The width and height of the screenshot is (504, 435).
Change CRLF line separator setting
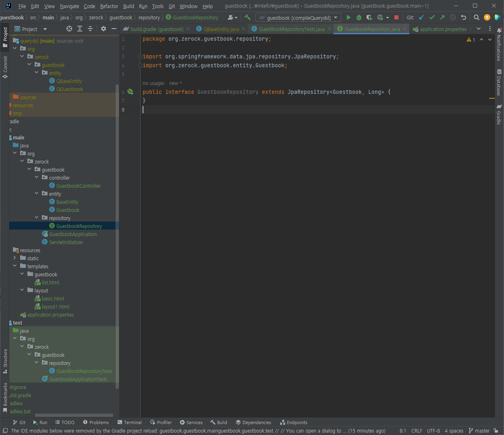(417, 431)
